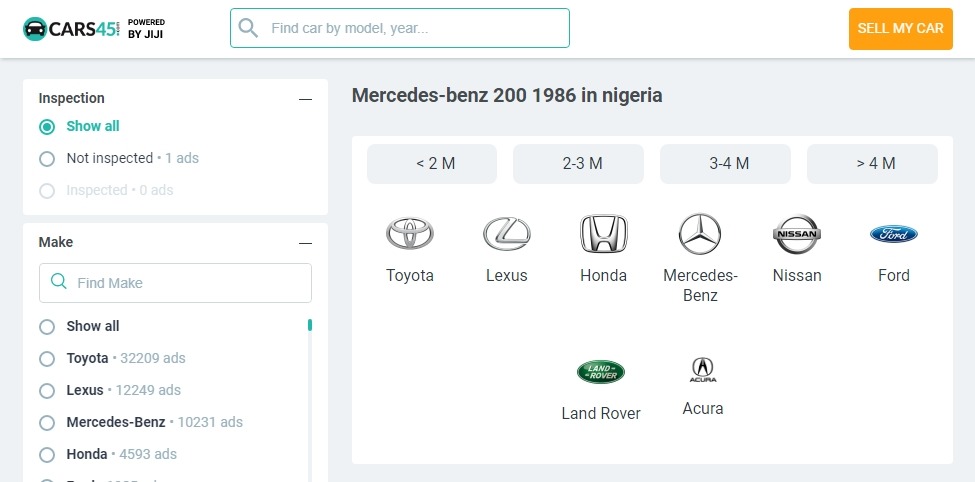Focus the 'Find car by model, year' search field
Image resolution: width=975 pixels, height=482 pixels.
[400, 28]
